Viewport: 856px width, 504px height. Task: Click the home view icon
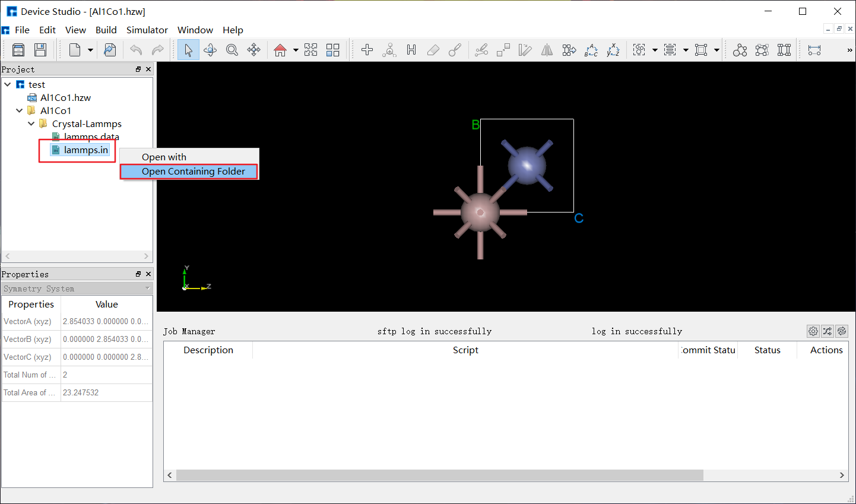pyautogui.click(x=280, y=50)
